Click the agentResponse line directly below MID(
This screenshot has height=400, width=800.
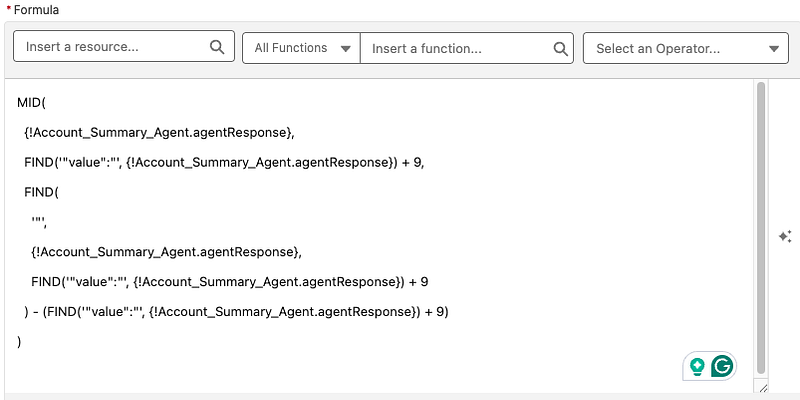(159, 133)
